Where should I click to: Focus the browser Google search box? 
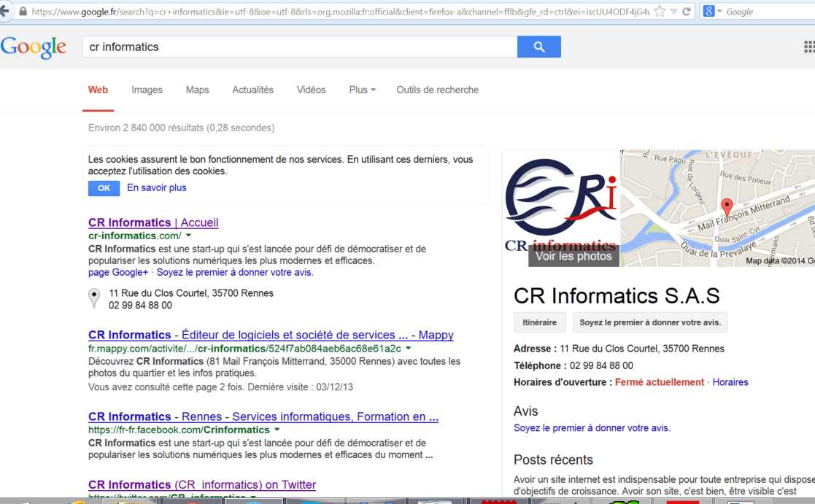tap(769, 12)
